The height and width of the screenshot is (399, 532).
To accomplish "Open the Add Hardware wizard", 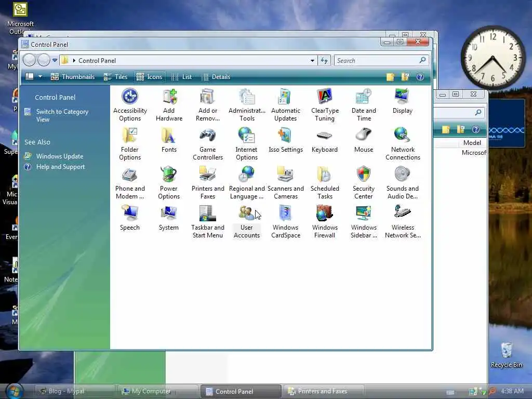I will click(x=169, y=104).
